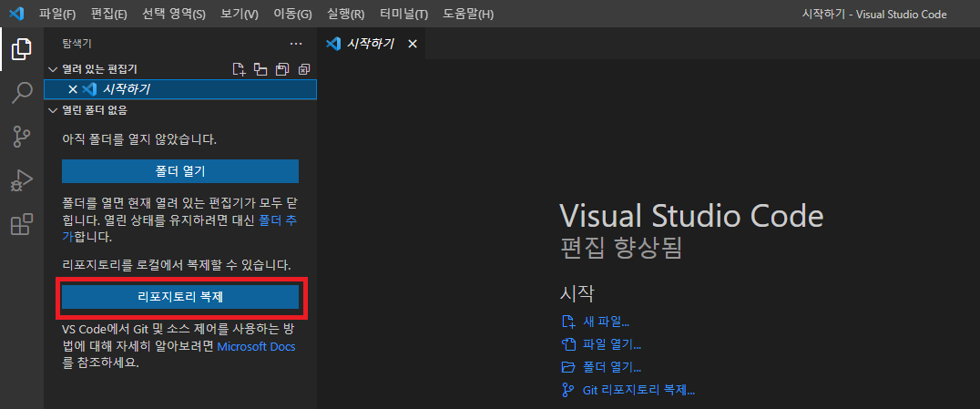Open the 선택 영역(S) menu
The image size is (980, 409).
[x=174, y=14]
